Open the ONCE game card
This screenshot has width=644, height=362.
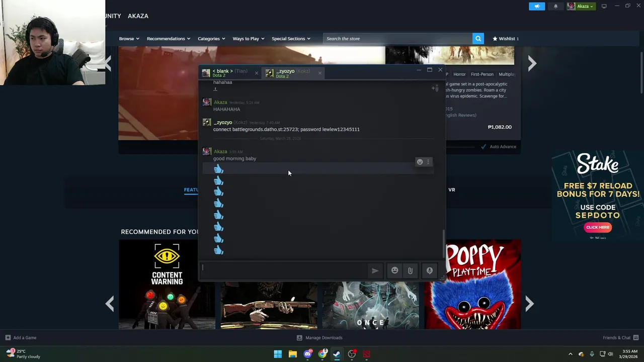370,305
